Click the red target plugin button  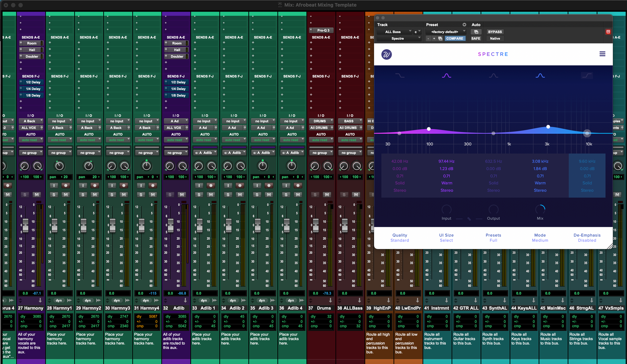tap(608, 32)
